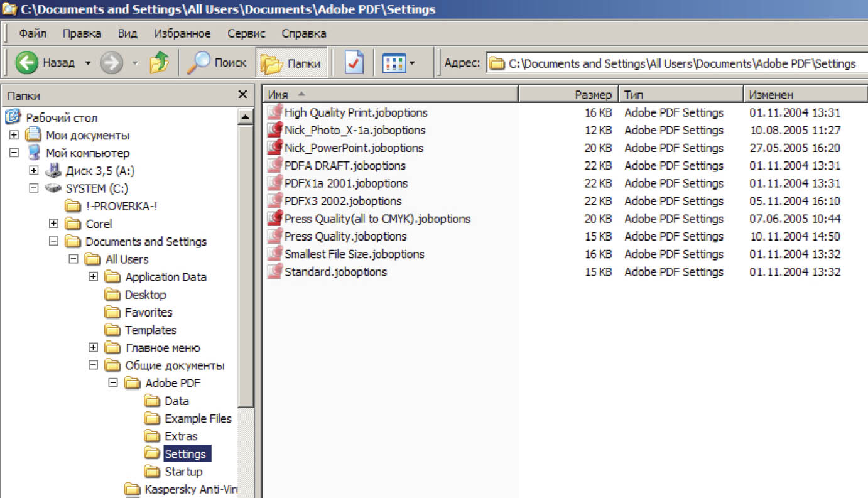Sort by Имя column header
Screen dimensions: 868x498
pos(389,95)
